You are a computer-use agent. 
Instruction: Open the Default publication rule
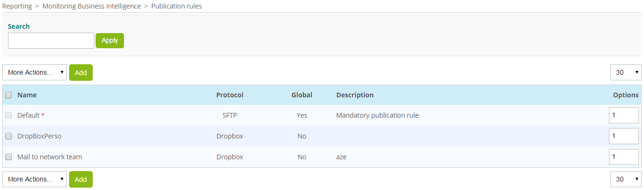click(28, 115)
